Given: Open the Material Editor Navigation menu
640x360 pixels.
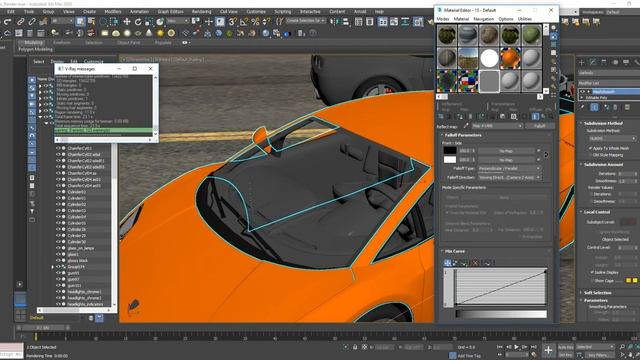Looking at the screenshot, I should pos(484,19).
